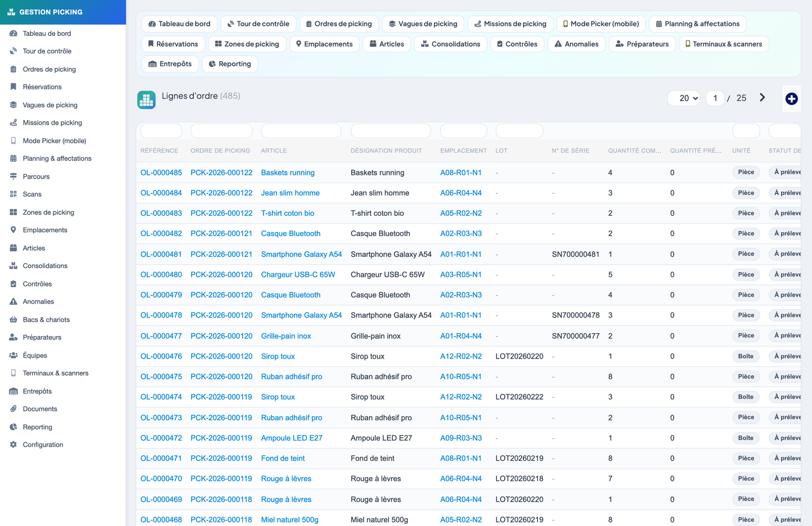Image resolution: width=812 pixels, height=526 pixels.
Task: Click the page number input field
Action: click(x=715, y=98)
